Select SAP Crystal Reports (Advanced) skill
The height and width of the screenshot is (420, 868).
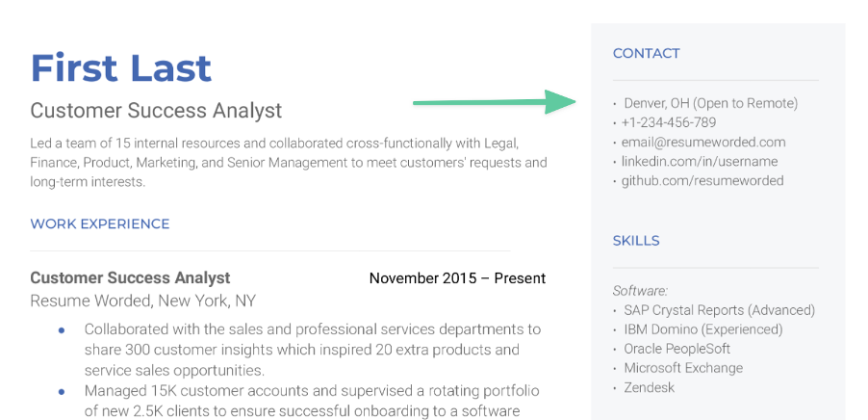pos(720,310)
